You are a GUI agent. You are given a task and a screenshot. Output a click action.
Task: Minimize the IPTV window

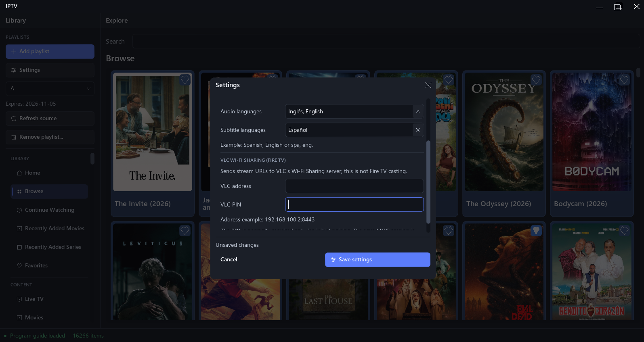pyautogui.click(x=600, y=6)
